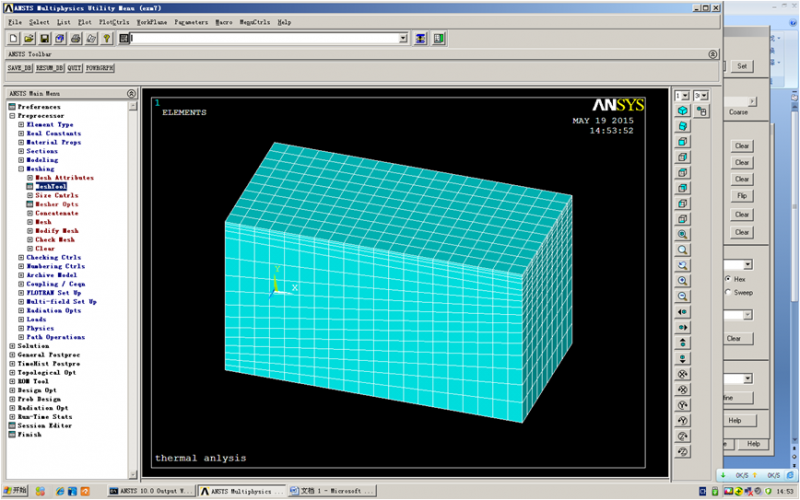Viewport: 800px width, 500px height.
Task: Click the Save Analysis icon in toolbar
Action: tap(45, 38)
